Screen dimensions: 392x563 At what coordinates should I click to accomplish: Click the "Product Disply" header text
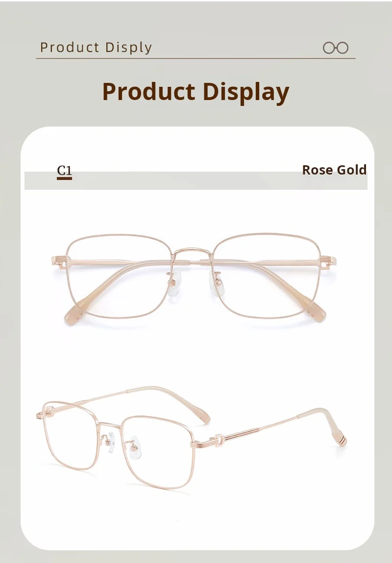(x=96, y=48)
